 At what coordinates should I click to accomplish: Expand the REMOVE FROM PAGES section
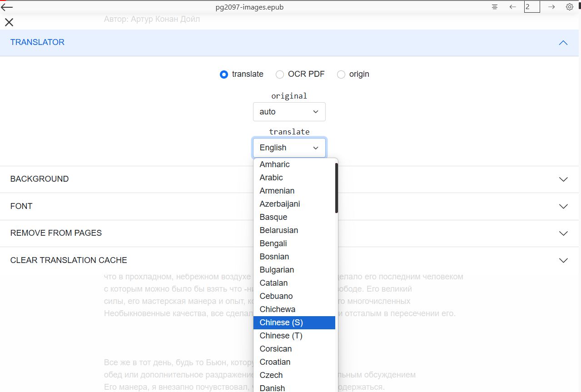coord(563,233)
